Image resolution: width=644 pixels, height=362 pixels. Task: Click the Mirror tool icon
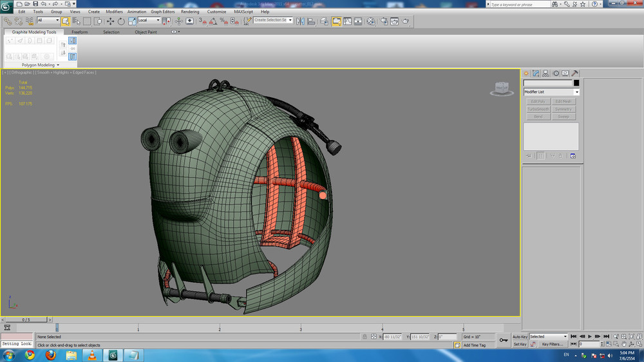pos(300,21)
